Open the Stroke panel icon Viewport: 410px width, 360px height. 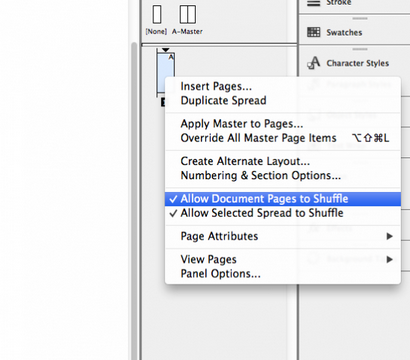313,3
